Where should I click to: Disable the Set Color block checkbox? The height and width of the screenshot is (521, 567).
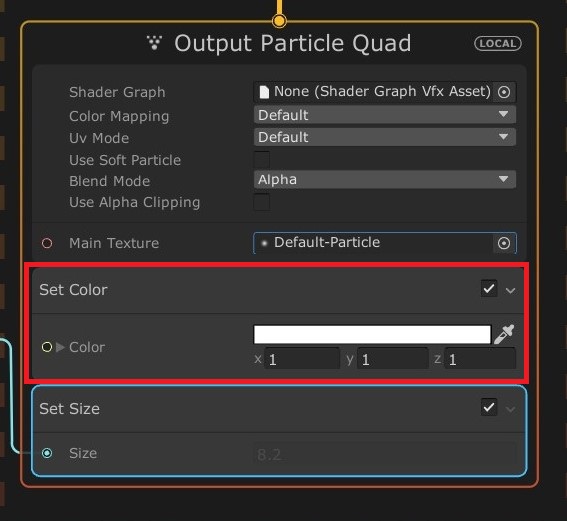pyautogui.click(x=489, y=289)
